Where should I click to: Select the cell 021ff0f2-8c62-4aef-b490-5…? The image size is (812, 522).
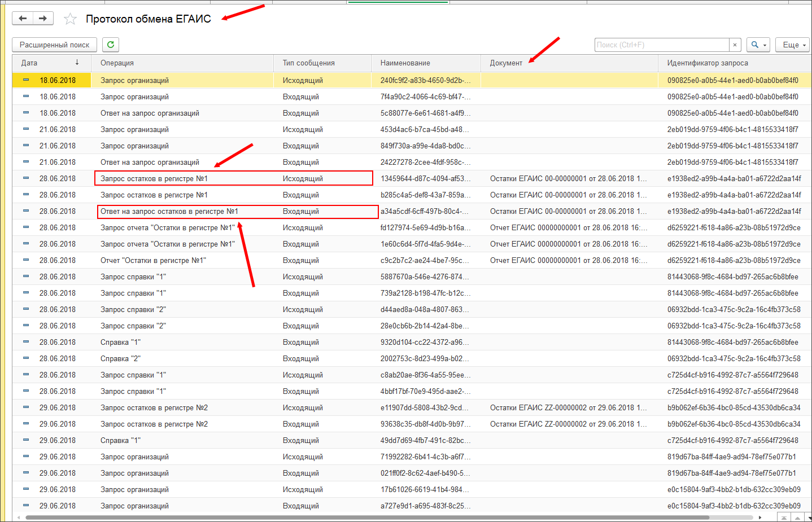[426, 473]
